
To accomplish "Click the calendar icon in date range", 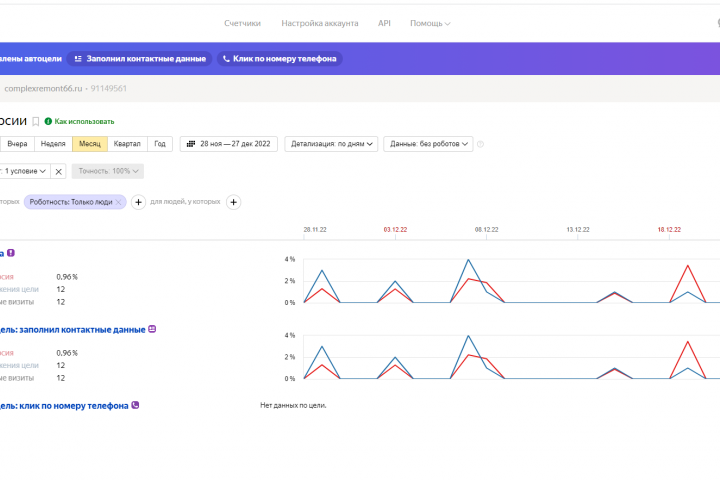I will click(x=191, y=144).
